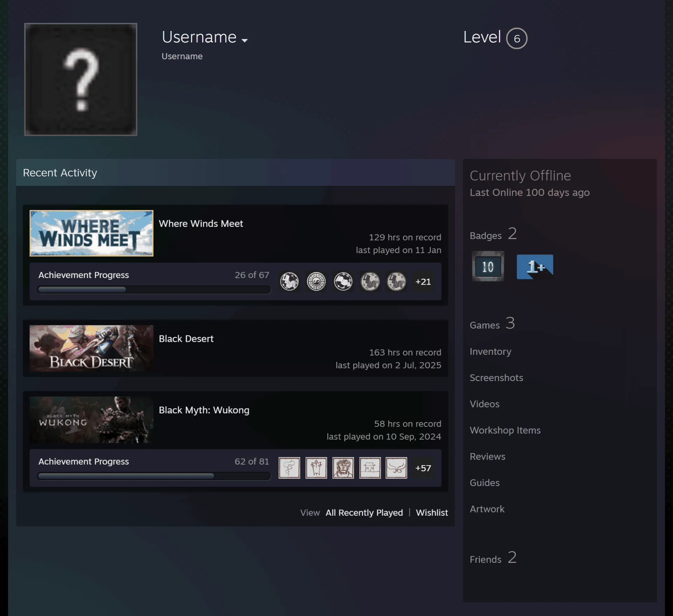Click the question-mark profile avatar
Viewport: 673px width, 616px height.
(x=81, y=79)
